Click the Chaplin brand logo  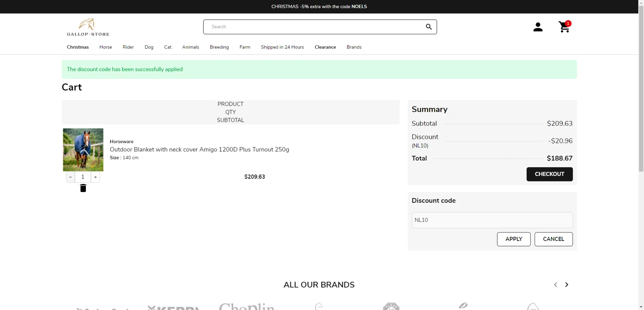(x=246, y=306)
